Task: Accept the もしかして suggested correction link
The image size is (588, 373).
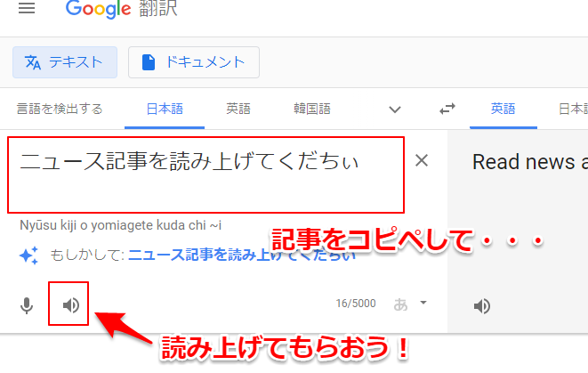Action: pos(242,255)
